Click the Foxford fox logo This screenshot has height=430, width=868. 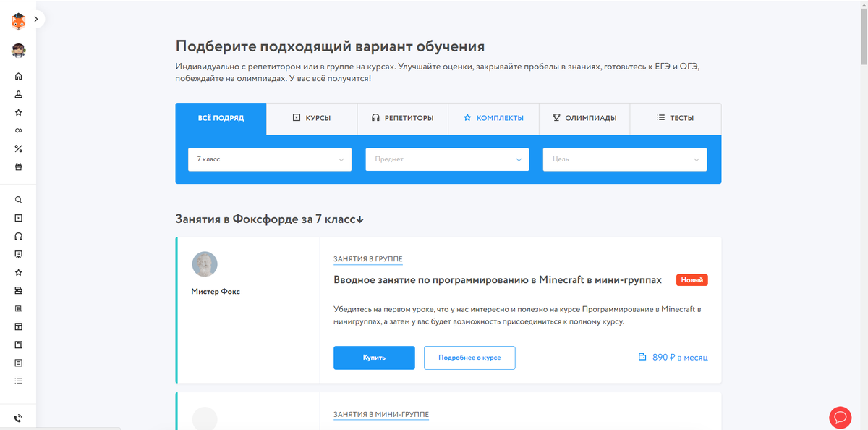pos(18,21)
